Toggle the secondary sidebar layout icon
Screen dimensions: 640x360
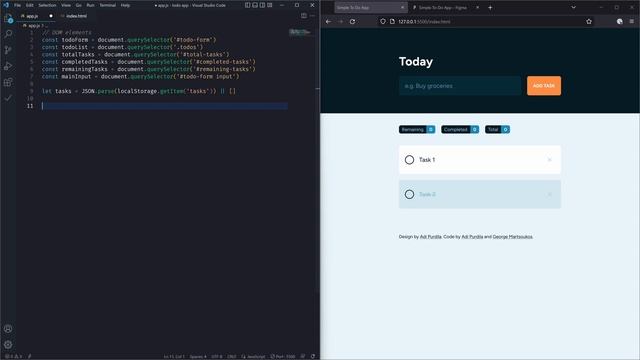click(x=262, y=5)
